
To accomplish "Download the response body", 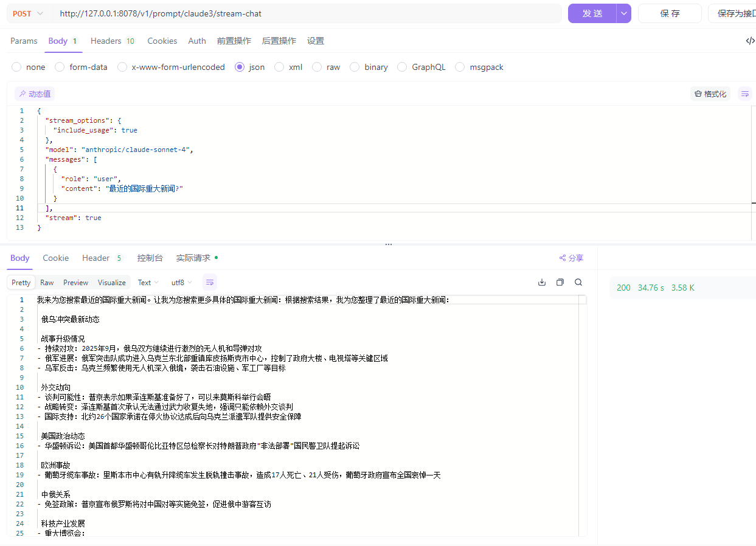I will click(541, 282).
